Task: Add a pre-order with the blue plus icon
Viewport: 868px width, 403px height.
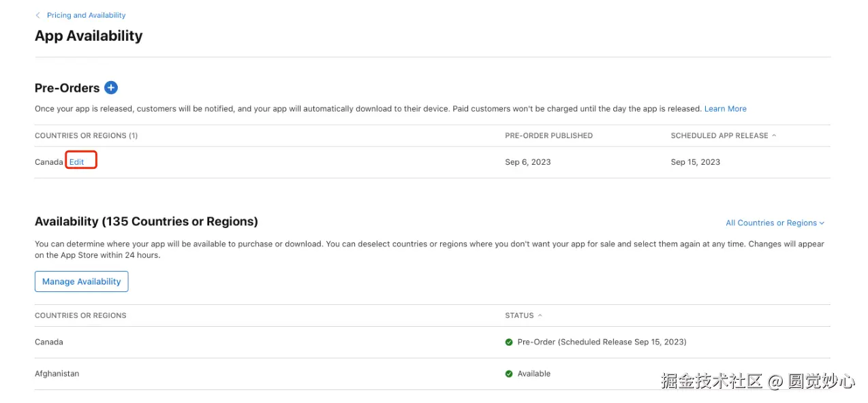Action: click(x=111, y=88)
